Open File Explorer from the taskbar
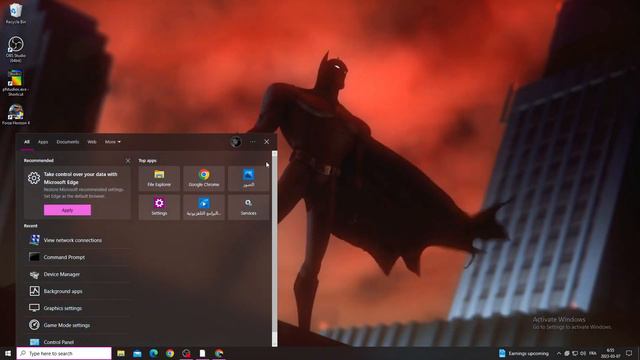The height and width of the screenshot is (360, 640). pos(121,353)
